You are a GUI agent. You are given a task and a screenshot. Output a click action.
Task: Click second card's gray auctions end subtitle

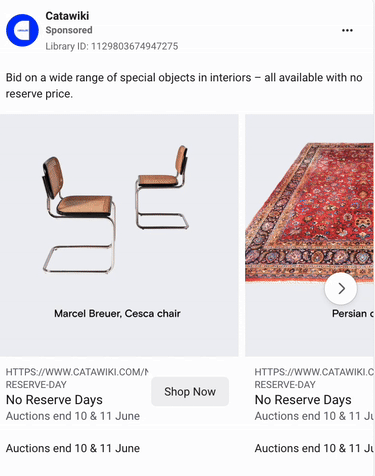point(314,416)
